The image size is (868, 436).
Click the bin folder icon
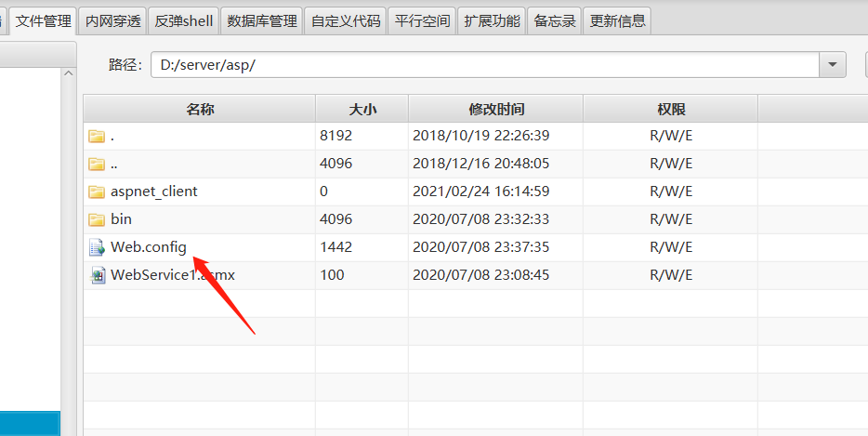click(x=97, y=219)
